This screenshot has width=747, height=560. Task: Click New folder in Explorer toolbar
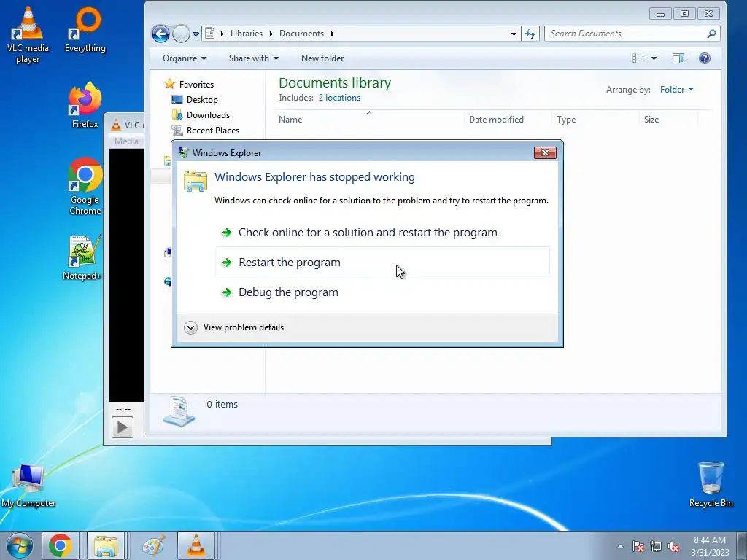[x=322, y=58]
